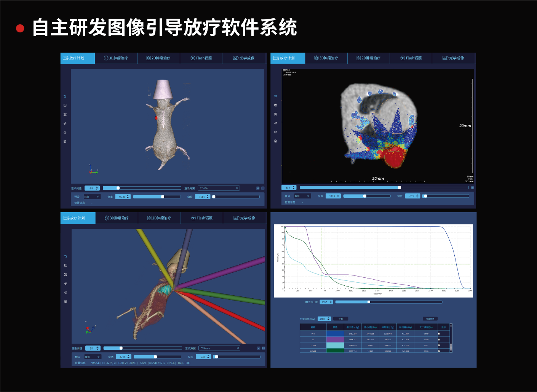Switch to 3D肿瘤治疗 tab in the top-left panel

116,58
